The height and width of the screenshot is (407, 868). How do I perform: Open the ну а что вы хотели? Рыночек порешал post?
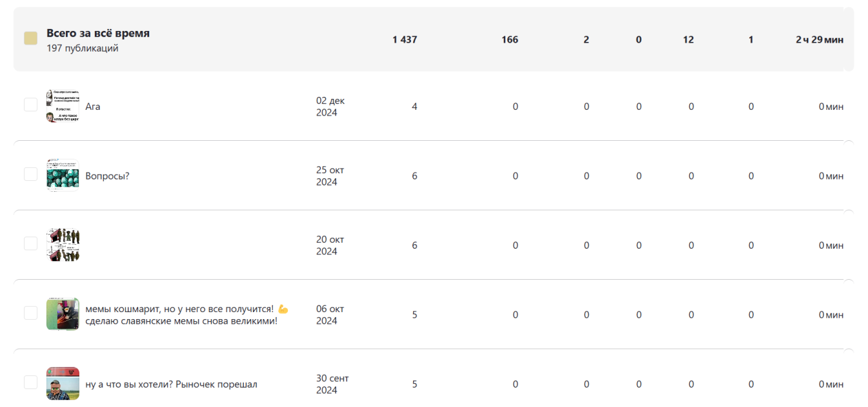coord(171,384)
